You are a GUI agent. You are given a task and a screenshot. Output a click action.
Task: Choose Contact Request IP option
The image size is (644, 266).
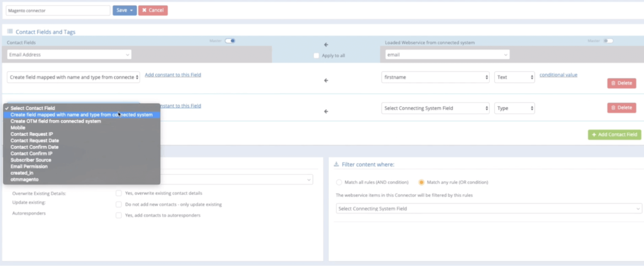[82, 134]
